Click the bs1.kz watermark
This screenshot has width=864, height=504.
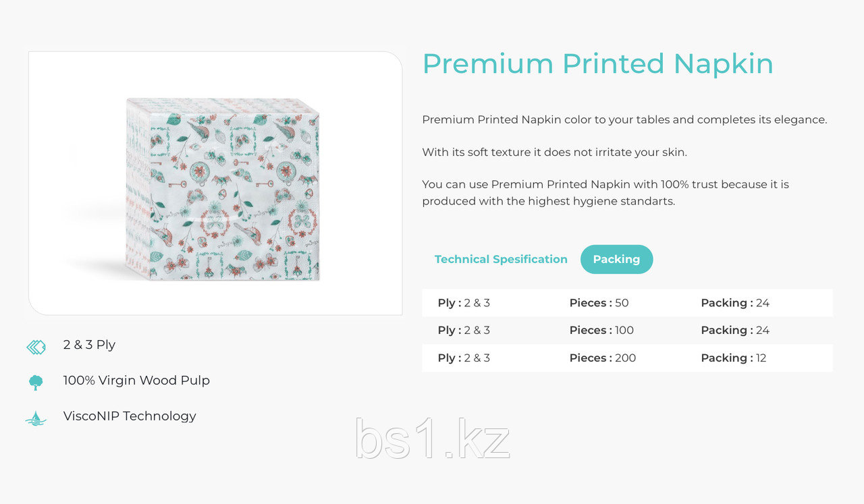tap(432, 439)
